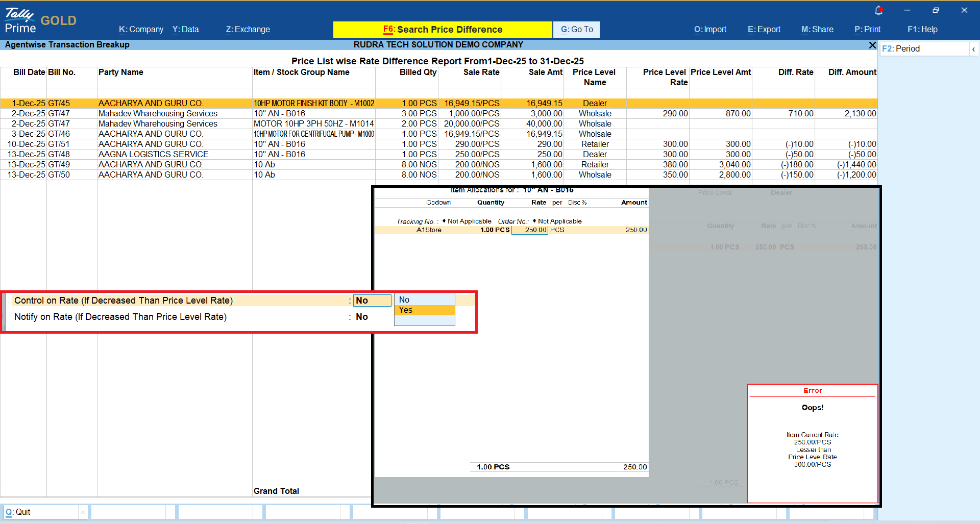
Task: Select Yes in the dropdown list
Action: 424,310
